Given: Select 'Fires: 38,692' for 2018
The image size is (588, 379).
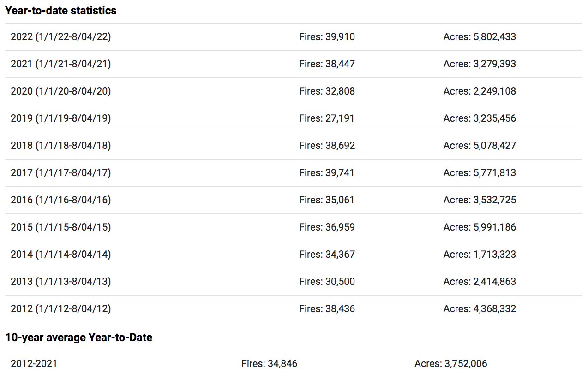Looking at the screenshot, I should [x=327, y=146].
